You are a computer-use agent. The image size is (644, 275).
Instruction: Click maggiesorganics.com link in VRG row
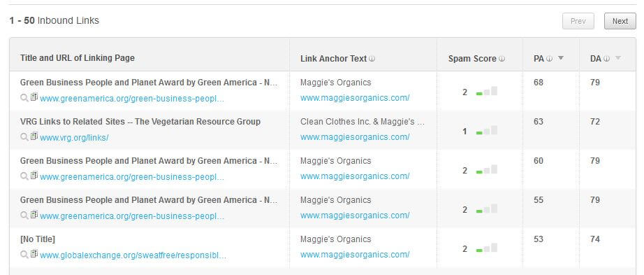click(355, 137)
